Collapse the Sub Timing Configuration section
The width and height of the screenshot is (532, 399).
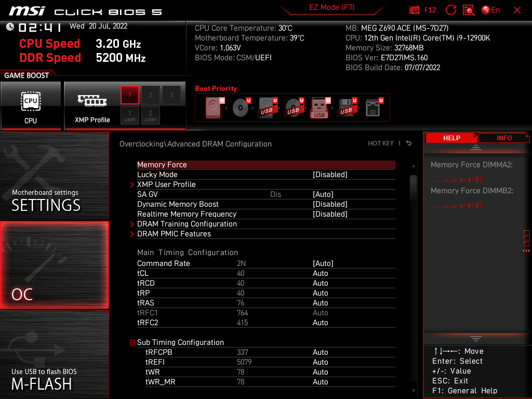click(132, 343)
